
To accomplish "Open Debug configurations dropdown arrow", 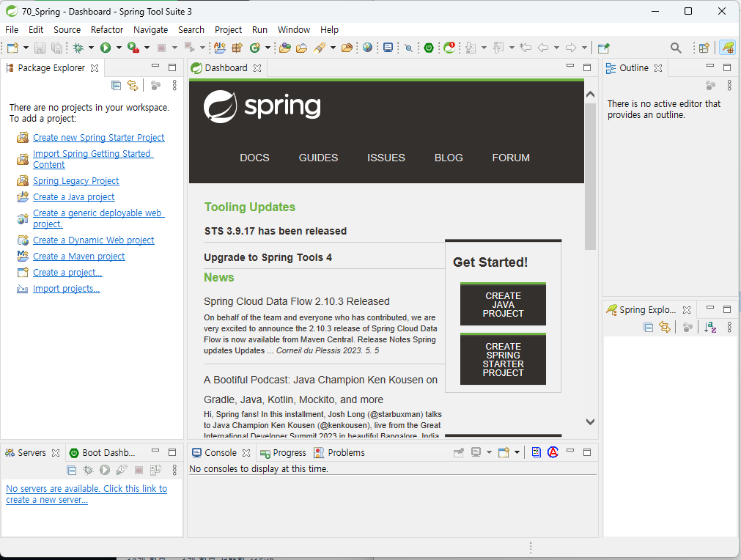I will tap(91, 48).
